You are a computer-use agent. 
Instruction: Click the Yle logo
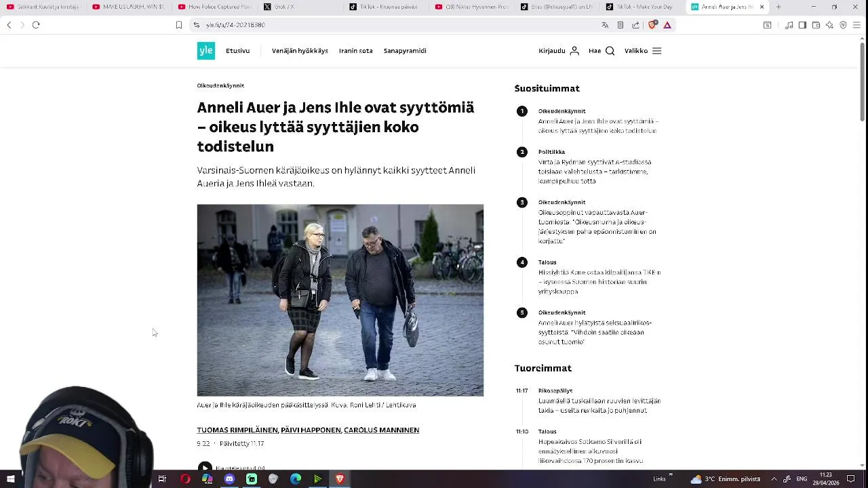[206, 51]
